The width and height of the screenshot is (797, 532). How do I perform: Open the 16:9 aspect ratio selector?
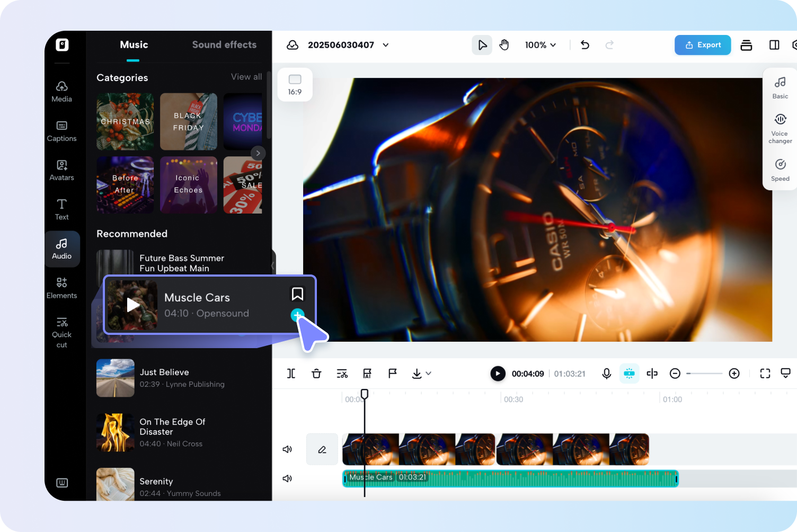click(x=295, y=85)
